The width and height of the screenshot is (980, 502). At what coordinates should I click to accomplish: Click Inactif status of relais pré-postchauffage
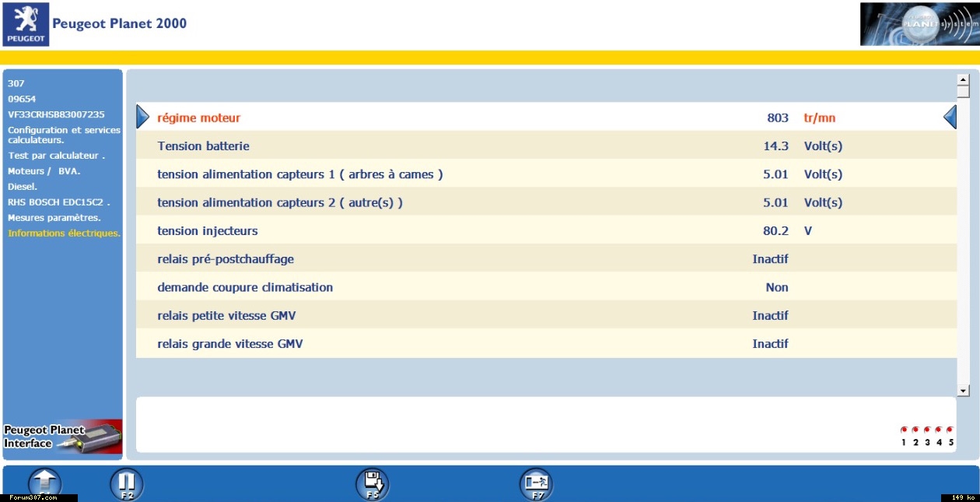[x=771, y=258]
